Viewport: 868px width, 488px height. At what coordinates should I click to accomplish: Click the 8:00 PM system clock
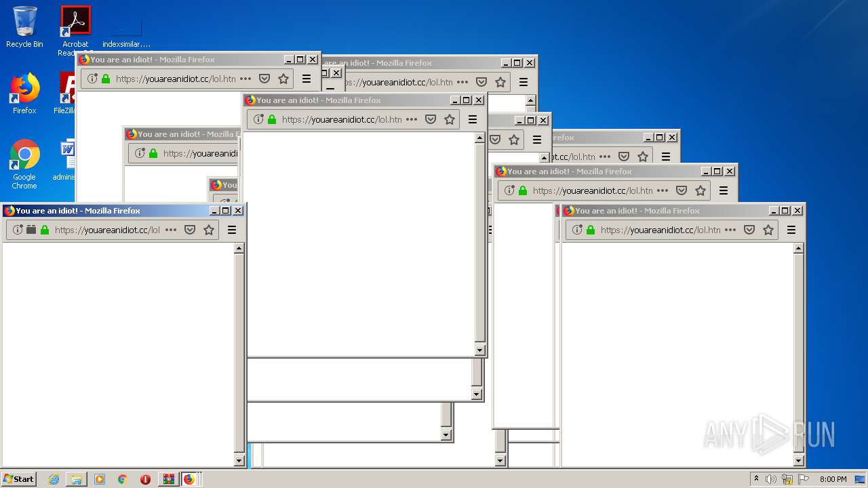tap(833, 479)
